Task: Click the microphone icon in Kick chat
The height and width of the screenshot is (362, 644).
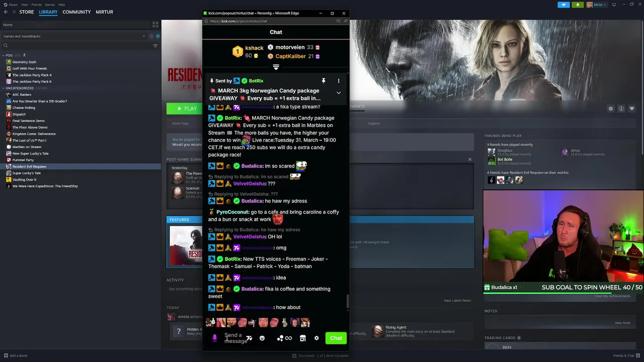Action: (x=215, y=338)
